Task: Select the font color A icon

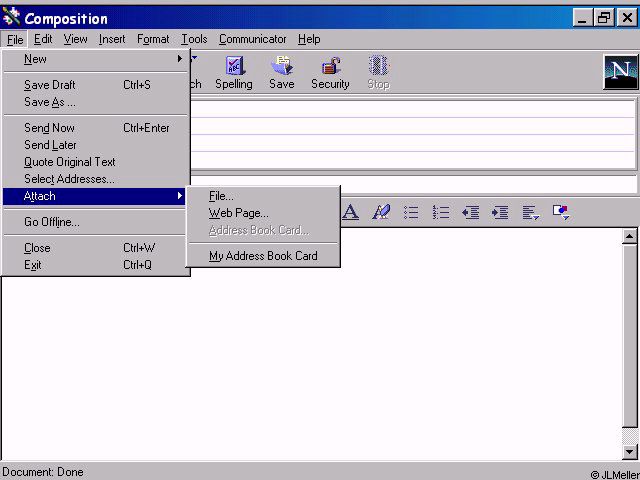Action: click(x=350, y=212)
